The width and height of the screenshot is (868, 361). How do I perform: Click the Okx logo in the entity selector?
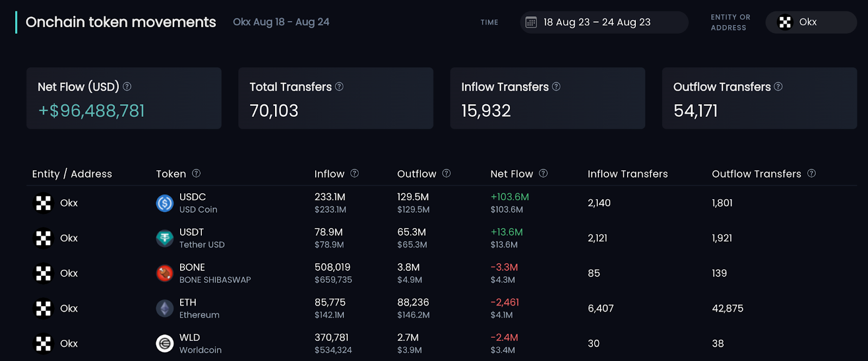tap(785, 22)
